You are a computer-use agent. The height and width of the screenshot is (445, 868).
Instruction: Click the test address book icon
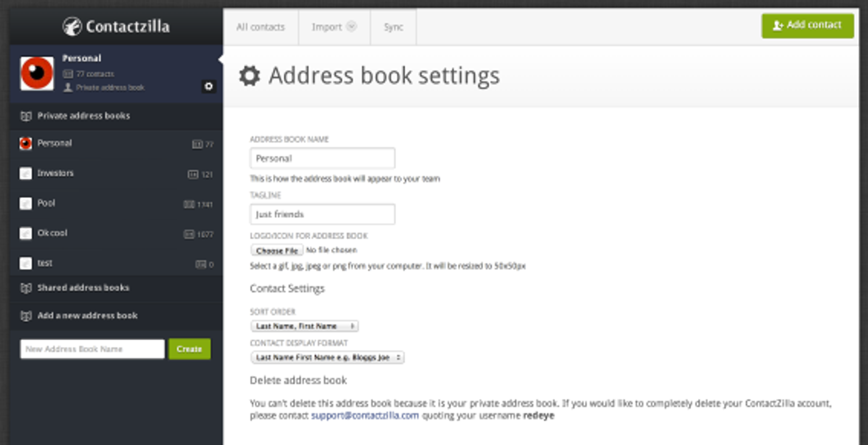[x=25, y=263]
